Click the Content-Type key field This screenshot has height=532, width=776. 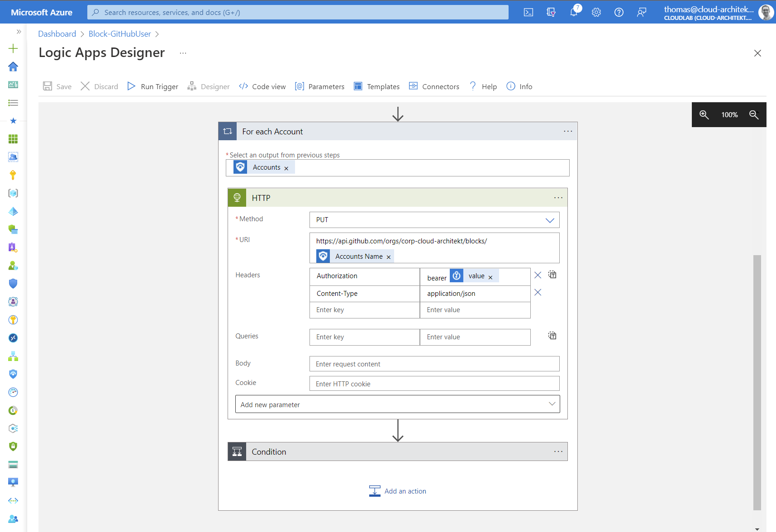pyautogui.click(x=365, y=294)
